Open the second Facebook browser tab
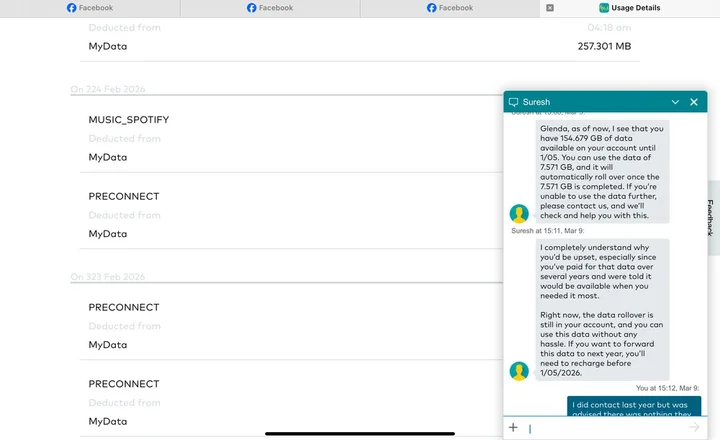The image size is (720, 440). click(x=270, y=8)
